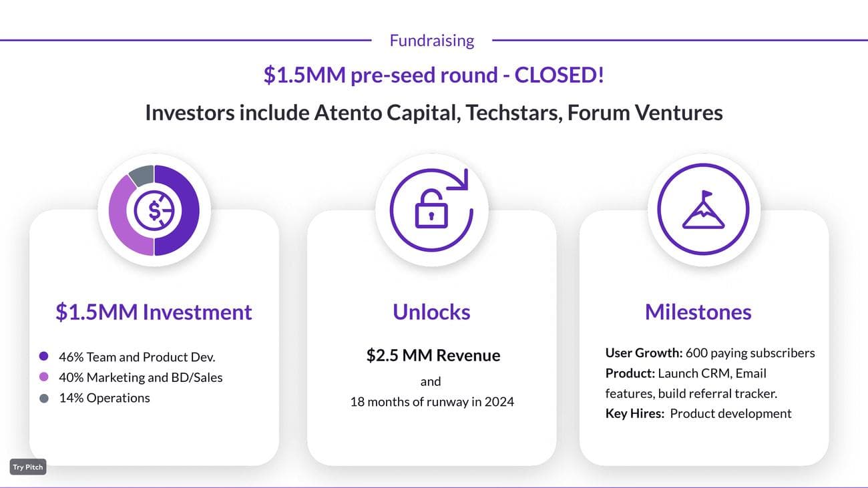
Task: Click the donut chart dollar icon
Action: point(154,210)
